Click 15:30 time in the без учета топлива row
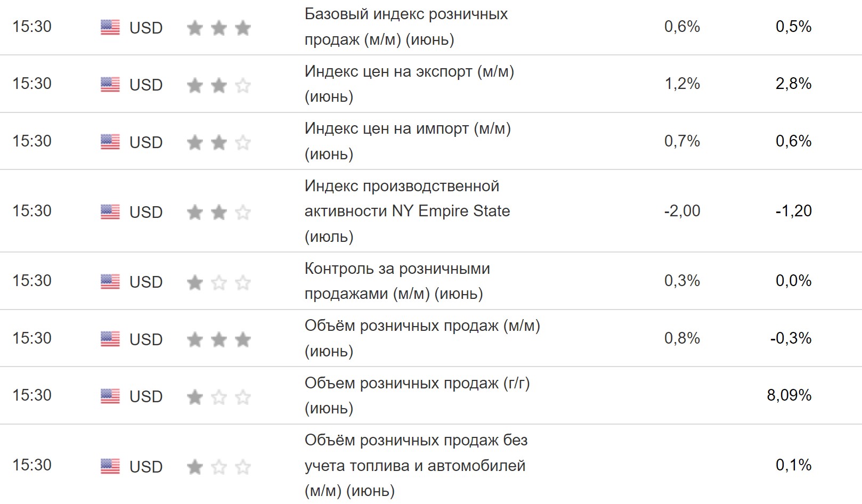 (32, 465)
